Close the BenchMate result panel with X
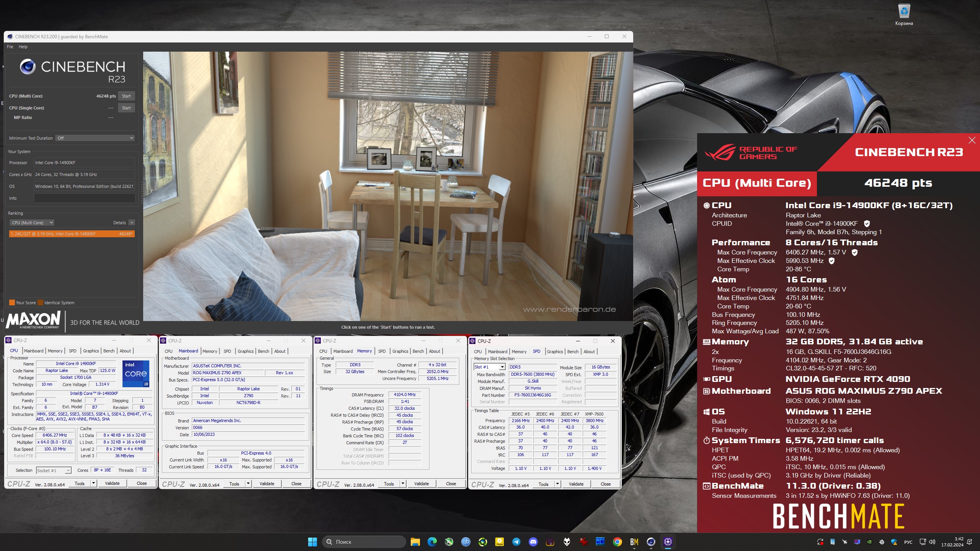Screen dimensions: 980x551 point(972,140)
